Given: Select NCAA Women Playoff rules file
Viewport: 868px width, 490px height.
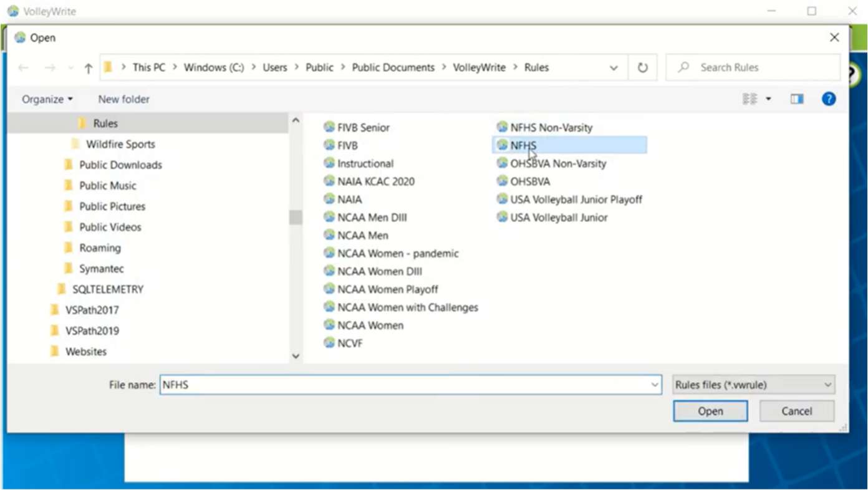Looking at the screenshot, I should [x=381, y=289].
